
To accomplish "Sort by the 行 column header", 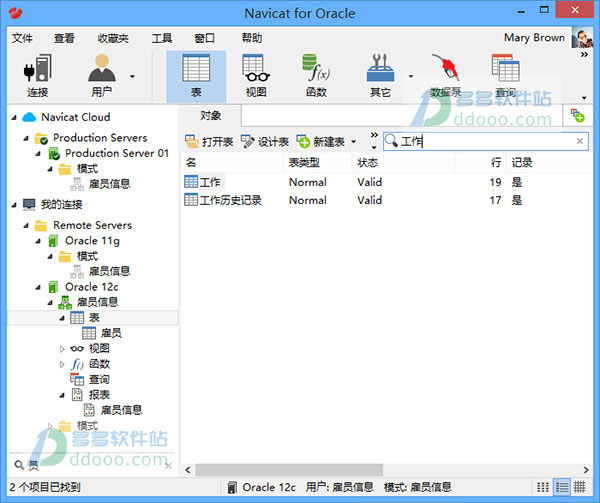I will point(481,163).
